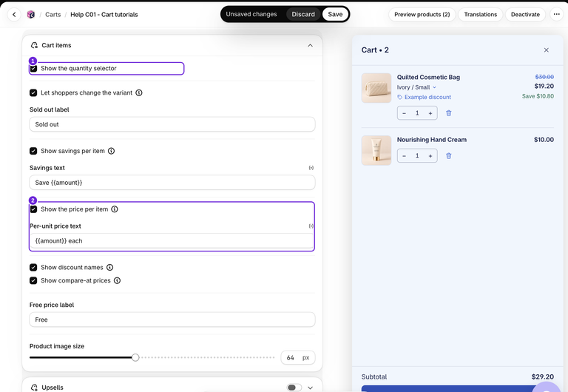
Task: Toggle Show the quantity selector checkbox
Action: (34, 69)
